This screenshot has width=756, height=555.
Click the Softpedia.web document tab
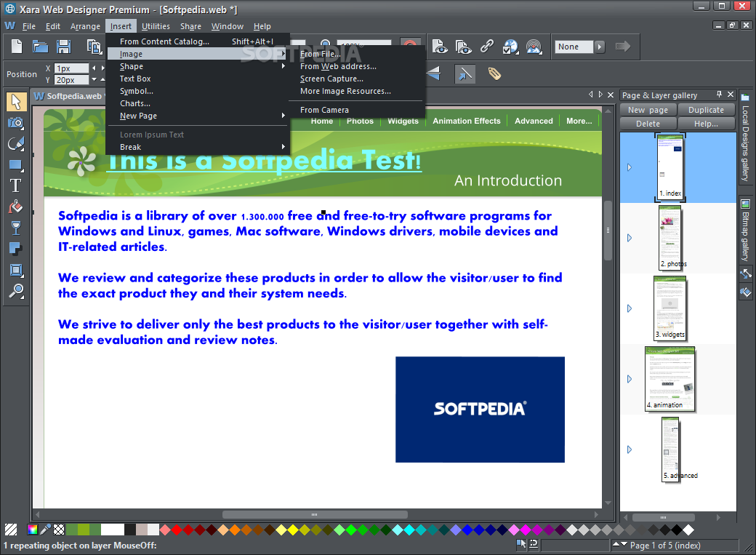68,96
